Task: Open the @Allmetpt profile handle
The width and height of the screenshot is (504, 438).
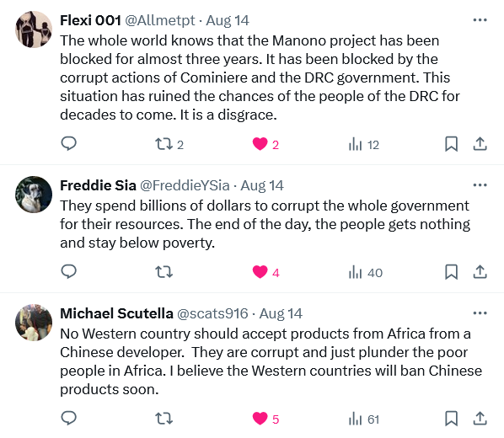Action: [160, 20]
